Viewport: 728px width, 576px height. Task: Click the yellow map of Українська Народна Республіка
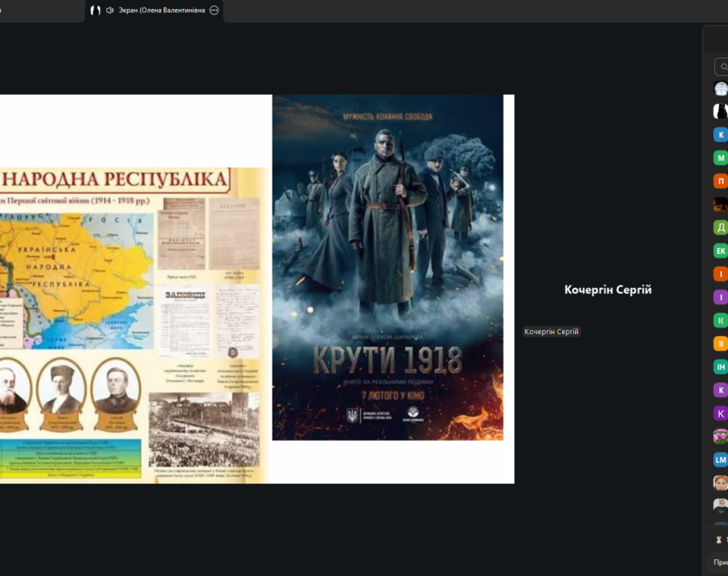77,281
